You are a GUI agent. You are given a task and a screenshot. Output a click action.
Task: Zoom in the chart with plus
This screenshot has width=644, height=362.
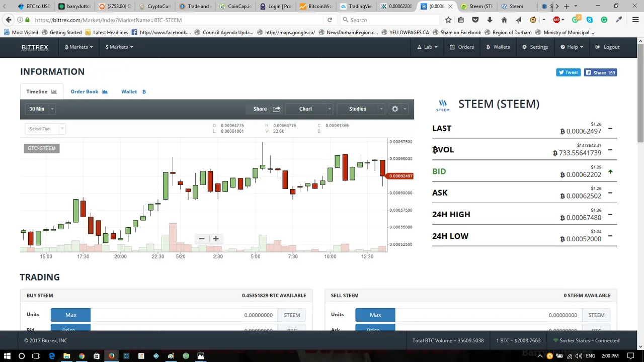[216, 239]
